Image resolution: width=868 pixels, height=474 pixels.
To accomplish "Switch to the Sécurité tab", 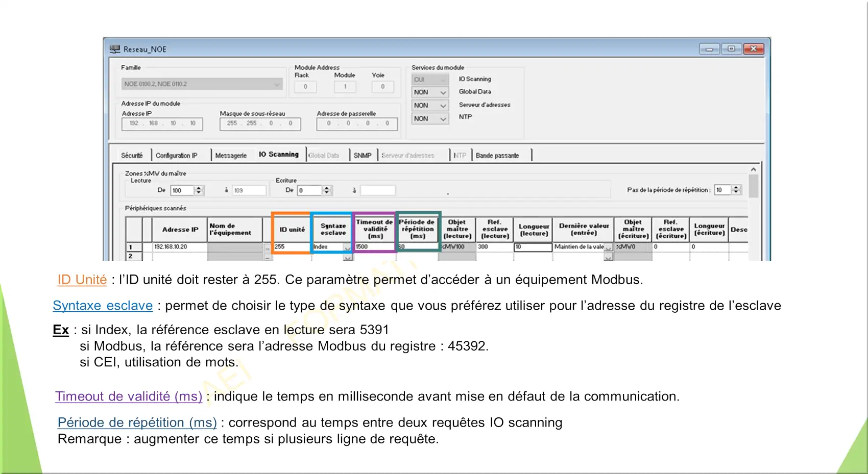I will coord(132,155).
